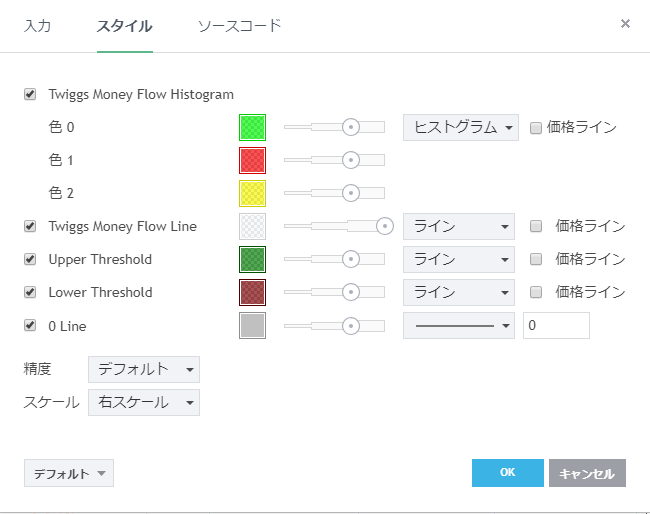Expand the ヒストグラム plot style dropdown
Screen dimensions: 650x514
(460, 127)
